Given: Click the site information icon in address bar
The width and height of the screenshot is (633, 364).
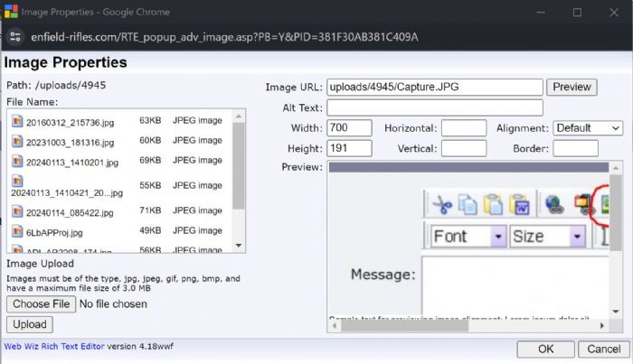Looking at the screenshot, I should [x=16, y=37].
